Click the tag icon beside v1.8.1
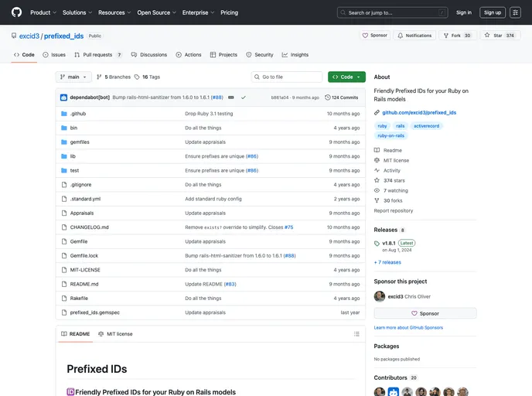 coord(377,244)
